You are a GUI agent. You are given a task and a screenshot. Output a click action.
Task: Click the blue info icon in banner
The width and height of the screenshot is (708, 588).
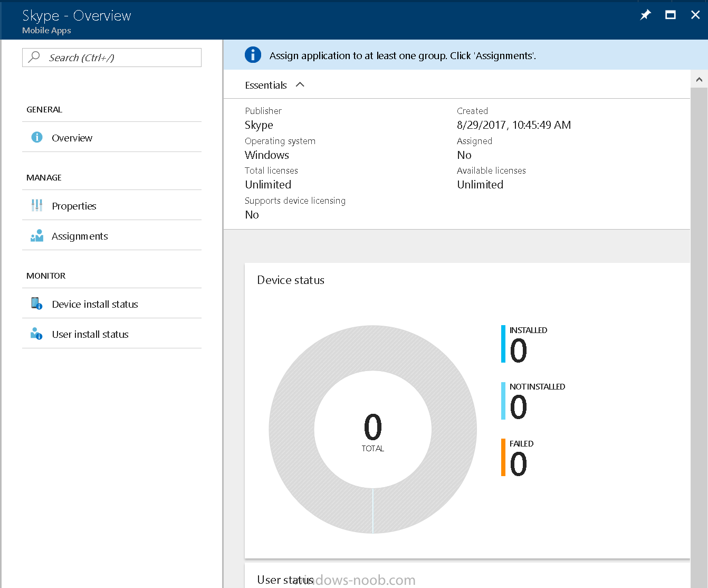[x=253, y=54]
